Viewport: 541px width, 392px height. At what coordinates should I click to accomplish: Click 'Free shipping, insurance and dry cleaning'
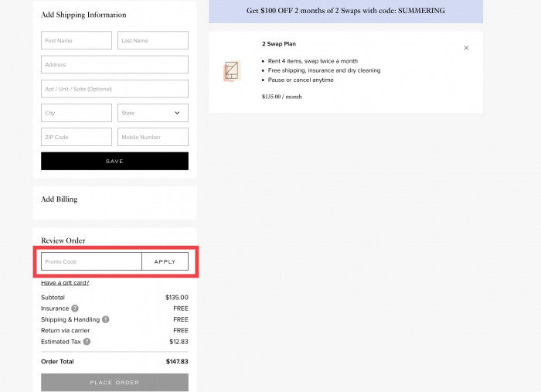(324, 70)
